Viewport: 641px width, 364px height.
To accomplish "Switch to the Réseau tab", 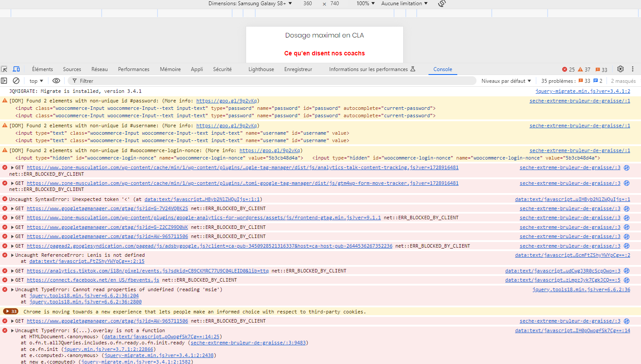I will pos(99,69).
